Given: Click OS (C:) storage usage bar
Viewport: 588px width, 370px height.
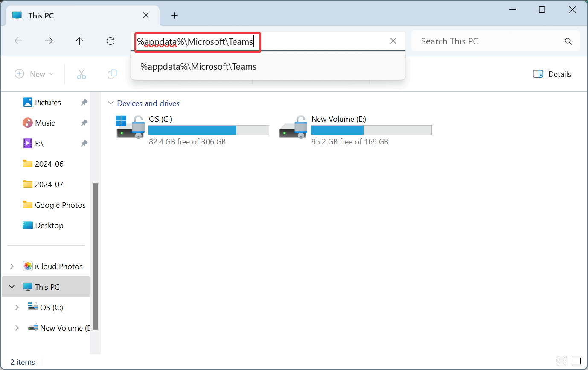Looking at the screenshot, I should tap(209, 130).
